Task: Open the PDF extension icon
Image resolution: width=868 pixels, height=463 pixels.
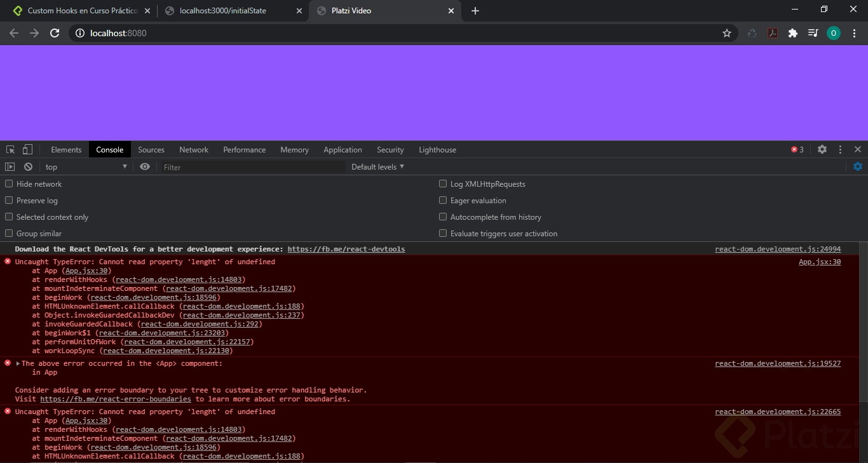Action: click(773, 33)
